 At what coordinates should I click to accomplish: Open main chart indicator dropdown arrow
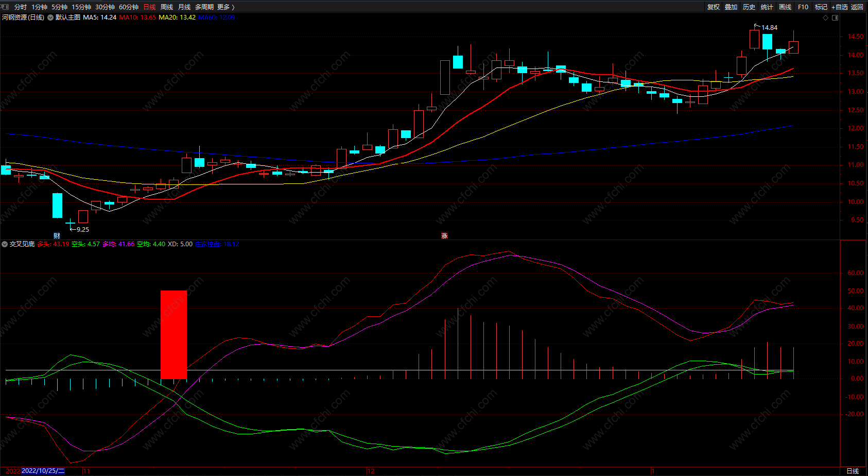click(50, 18)
